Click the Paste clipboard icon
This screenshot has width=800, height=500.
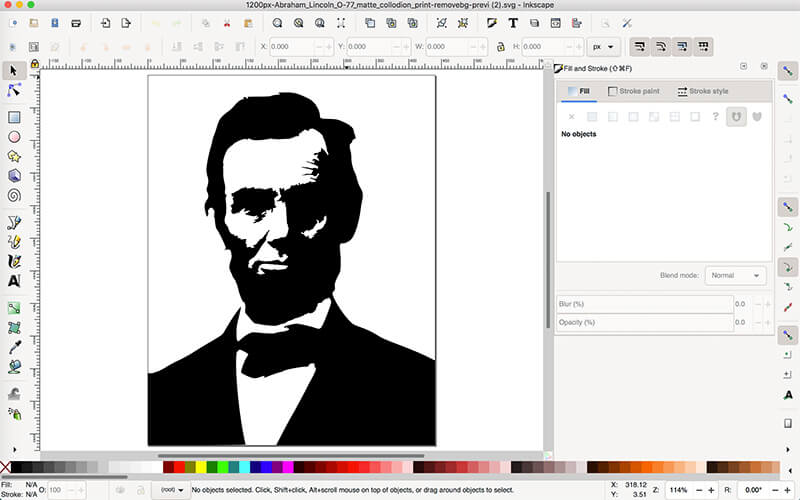(x=248, y=23)
